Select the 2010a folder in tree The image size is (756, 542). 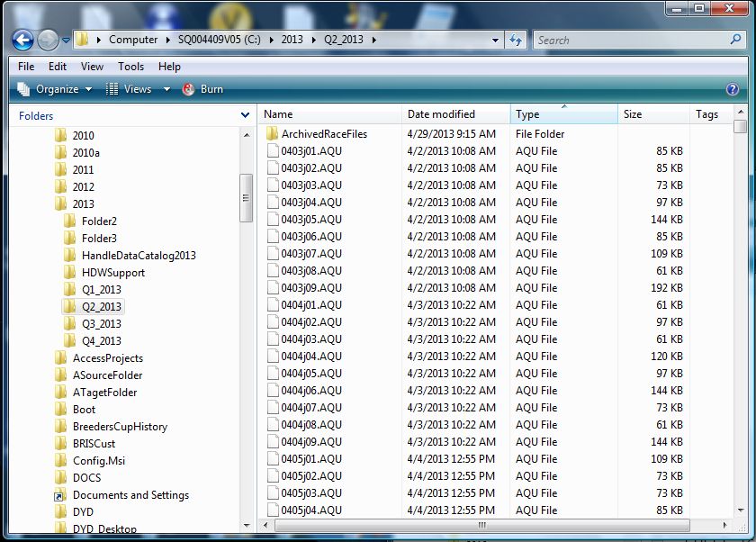(85, 153)
